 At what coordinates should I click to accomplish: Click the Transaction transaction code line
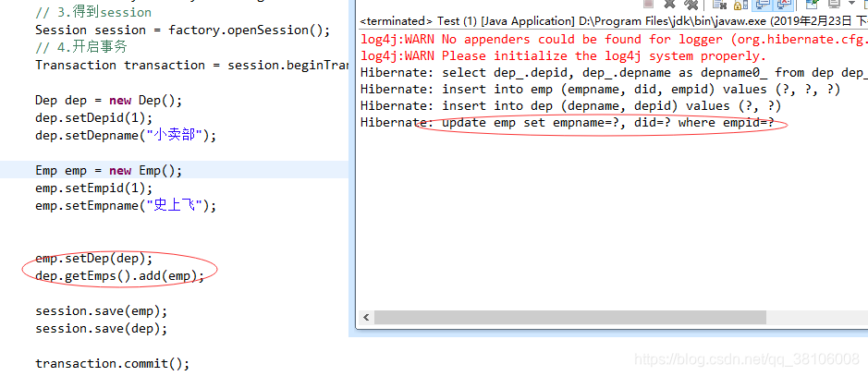(191, 65)
